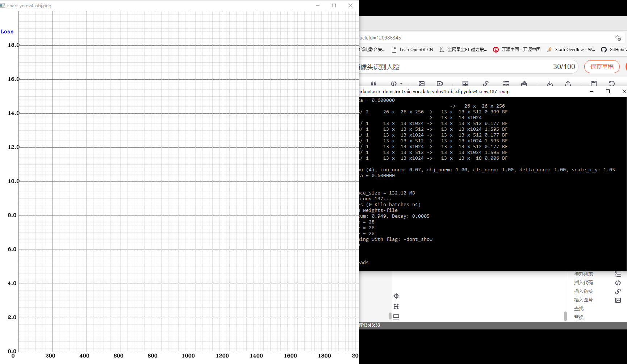Open the 部电影合集 bookmark

[x=372, y=50]
